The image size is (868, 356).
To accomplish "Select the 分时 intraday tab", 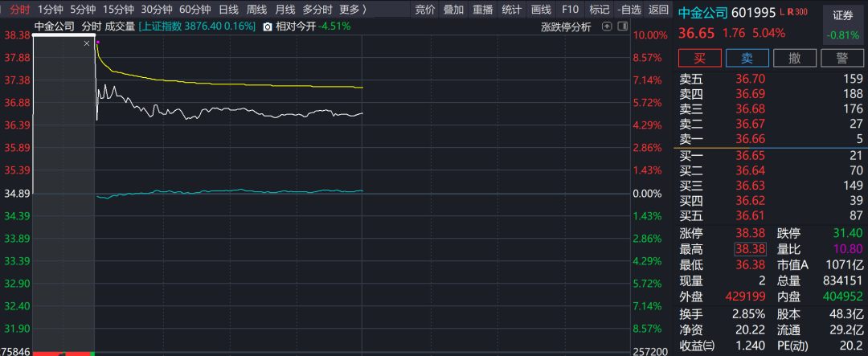I will [x=20, y=10].
